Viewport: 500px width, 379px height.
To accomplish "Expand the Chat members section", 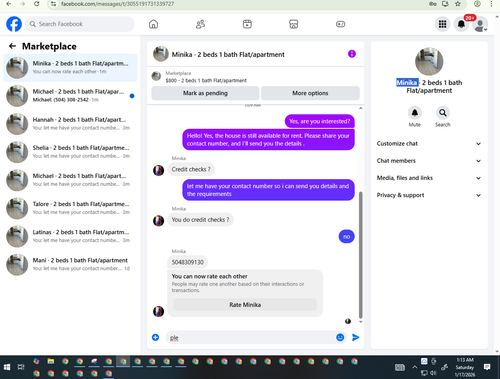I will (x=429, y=161).
